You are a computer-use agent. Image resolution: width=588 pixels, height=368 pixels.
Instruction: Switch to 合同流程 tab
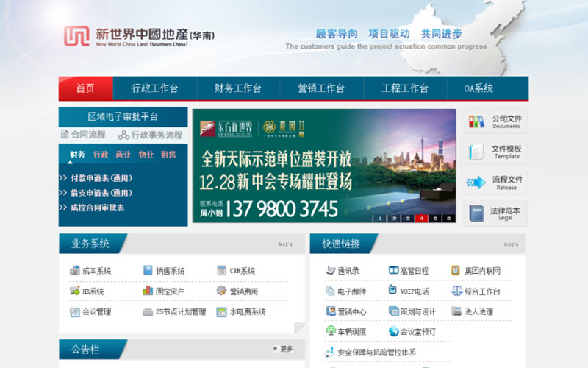click(83, 135)
